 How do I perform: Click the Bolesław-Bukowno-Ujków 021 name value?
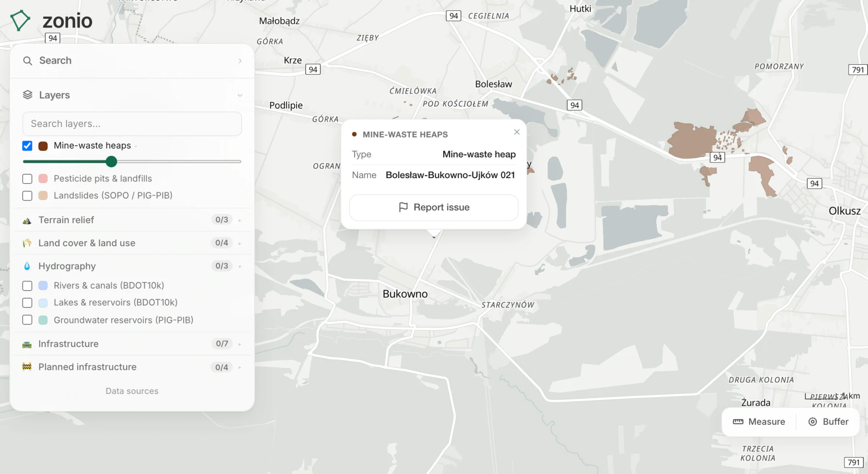[x=450, y=175]
